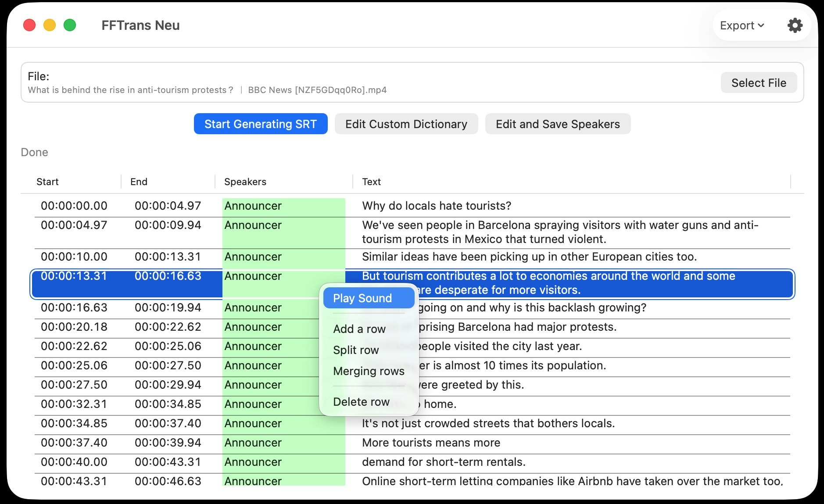The image size is (824, 504).
Task: Click 'It's not just crowded streets' text
Action: [x=488, y=423]
